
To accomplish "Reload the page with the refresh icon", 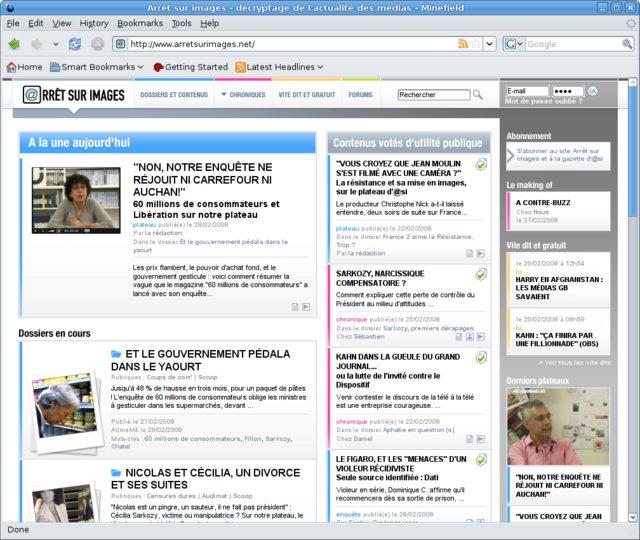I will pyautogui.click(x=75, y=44).
